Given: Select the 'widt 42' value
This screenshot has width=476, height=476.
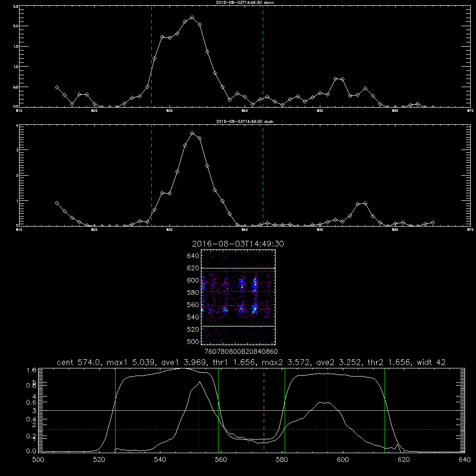Looking at the screenshot, I should tap(431, 362).
